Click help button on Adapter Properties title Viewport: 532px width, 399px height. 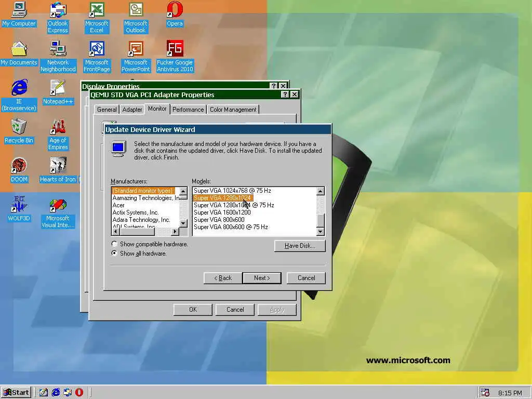pyautogui.click(x=285, y=95)
